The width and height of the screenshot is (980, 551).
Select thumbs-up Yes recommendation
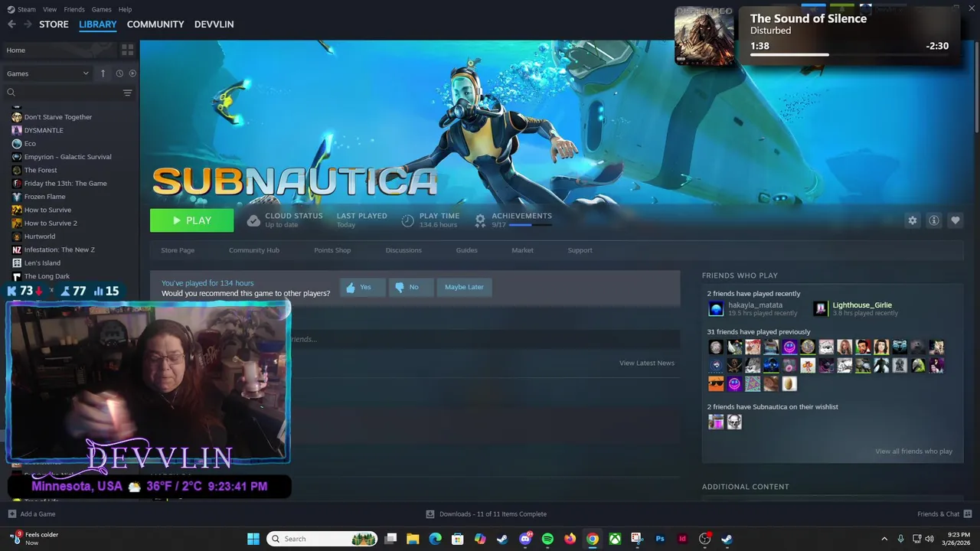pyautogui.click(x=362, y=287)
